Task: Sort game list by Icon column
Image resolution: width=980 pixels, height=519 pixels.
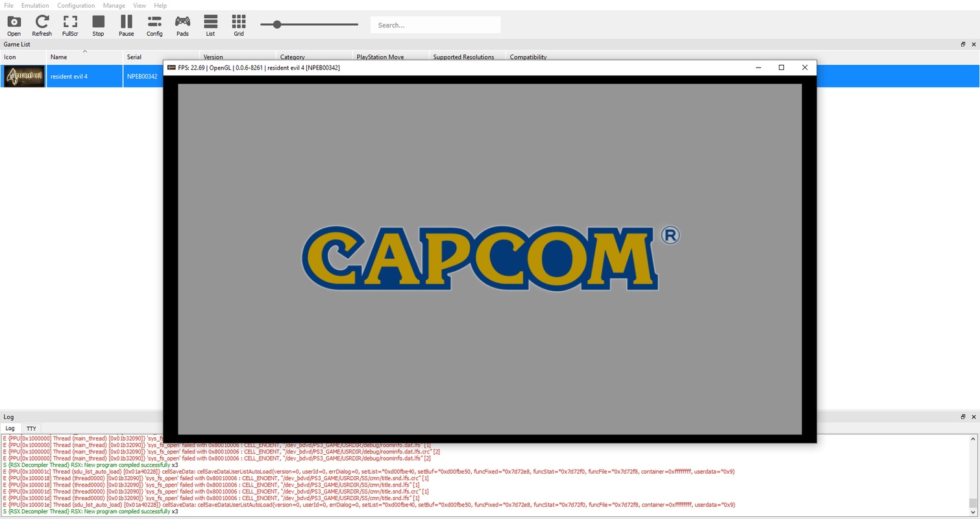Action: [x=23, y=56]
